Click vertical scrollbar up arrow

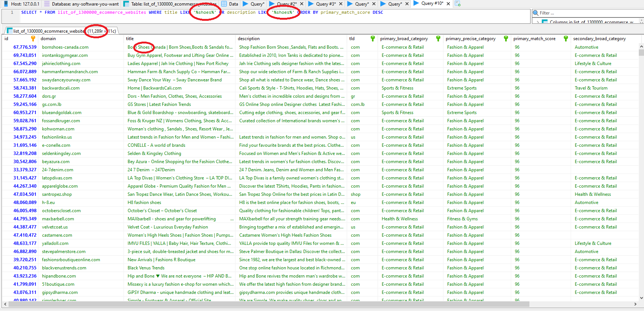tap(641, 46)
